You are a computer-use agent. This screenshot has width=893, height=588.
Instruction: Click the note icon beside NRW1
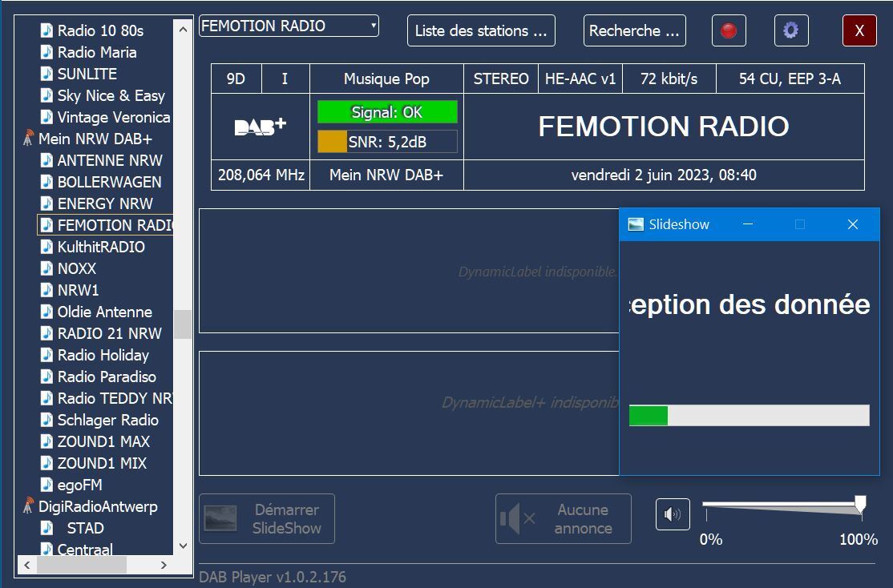[x=46, y=290]
